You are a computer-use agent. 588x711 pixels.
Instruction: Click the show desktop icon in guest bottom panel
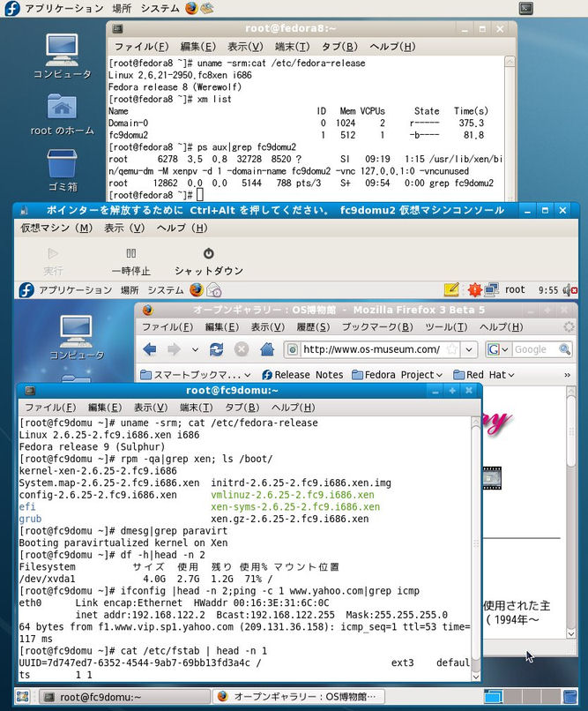(x=23, y=697)
